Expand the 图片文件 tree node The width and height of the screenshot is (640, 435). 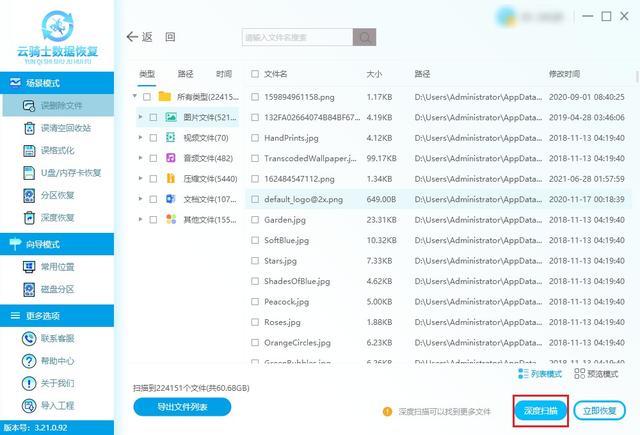point(140,117)
